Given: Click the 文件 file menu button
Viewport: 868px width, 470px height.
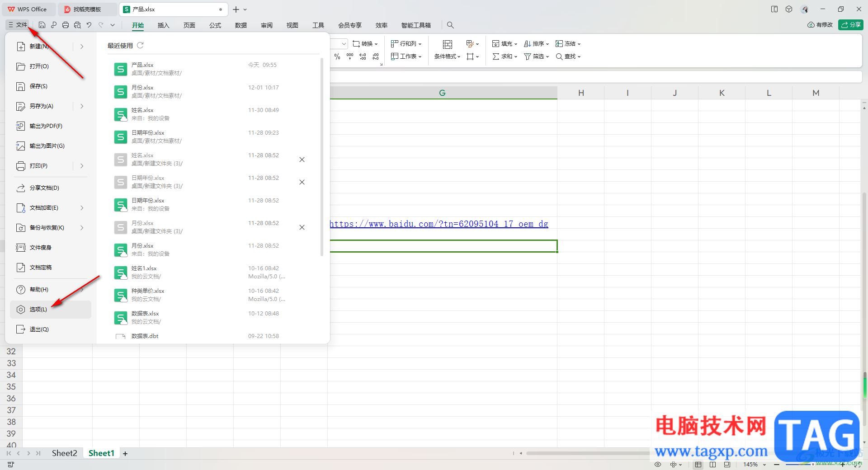Looking at the screenshot, I should [x=18, y=25].
